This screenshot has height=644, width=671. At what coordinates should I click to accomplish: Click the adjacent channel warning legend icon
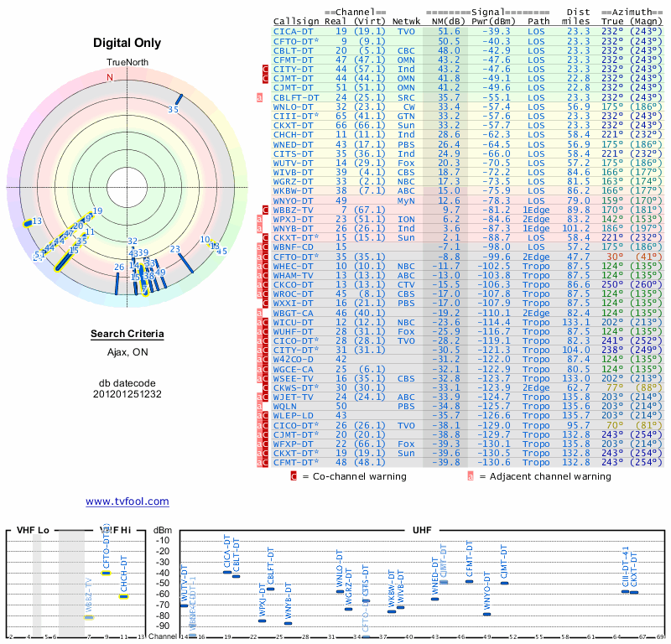471,476
